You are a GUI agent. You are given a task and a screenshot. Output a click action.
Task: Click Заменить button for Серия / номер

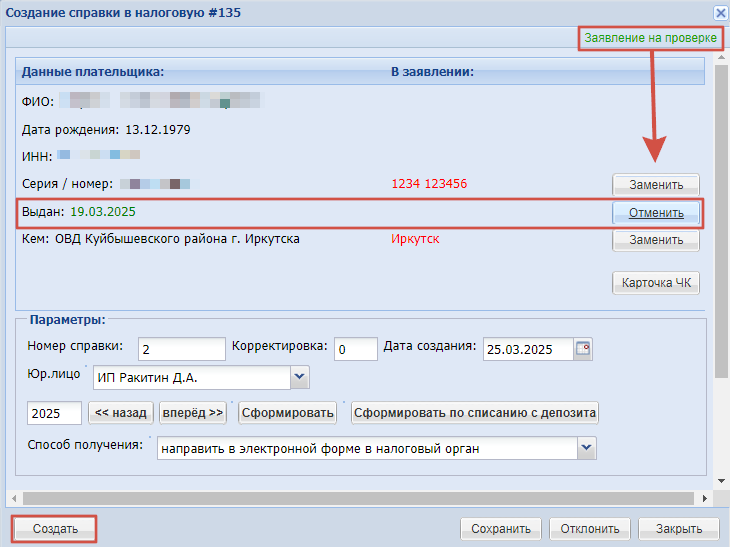(656, 185)
